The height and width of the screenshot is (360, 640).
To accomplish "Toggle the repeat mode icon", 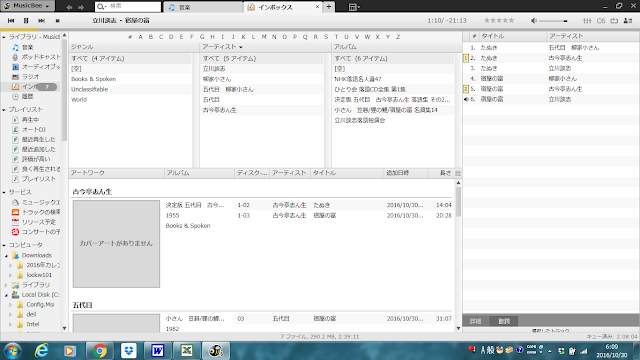I will [614, 20].
